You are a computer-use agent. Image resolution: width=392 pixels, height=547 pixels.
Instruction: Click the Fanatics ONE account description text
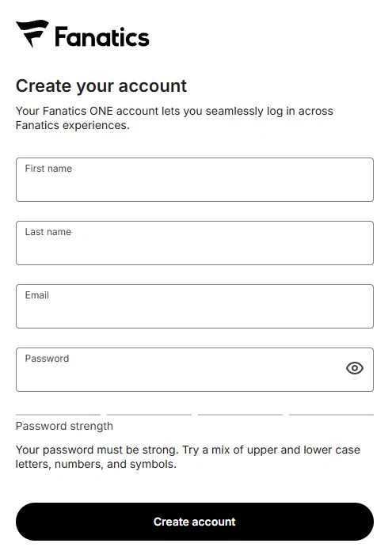pos(174,118)
